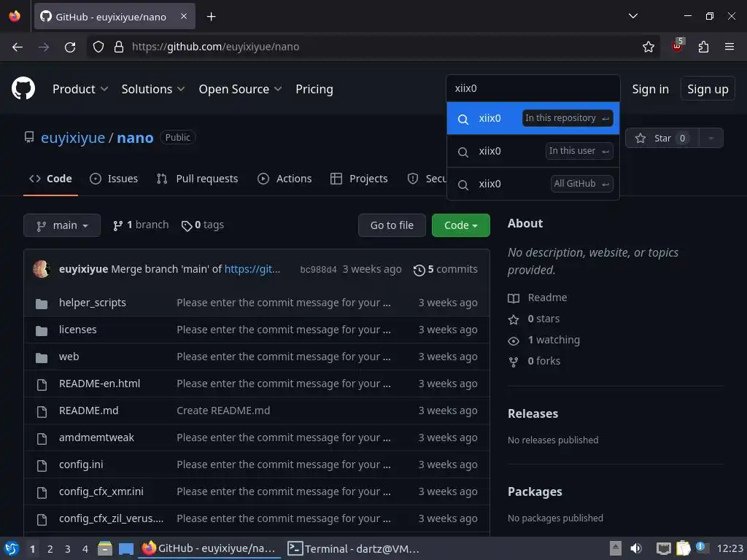View the 0 tags link

pyautogui.click(x=203, y=225)
